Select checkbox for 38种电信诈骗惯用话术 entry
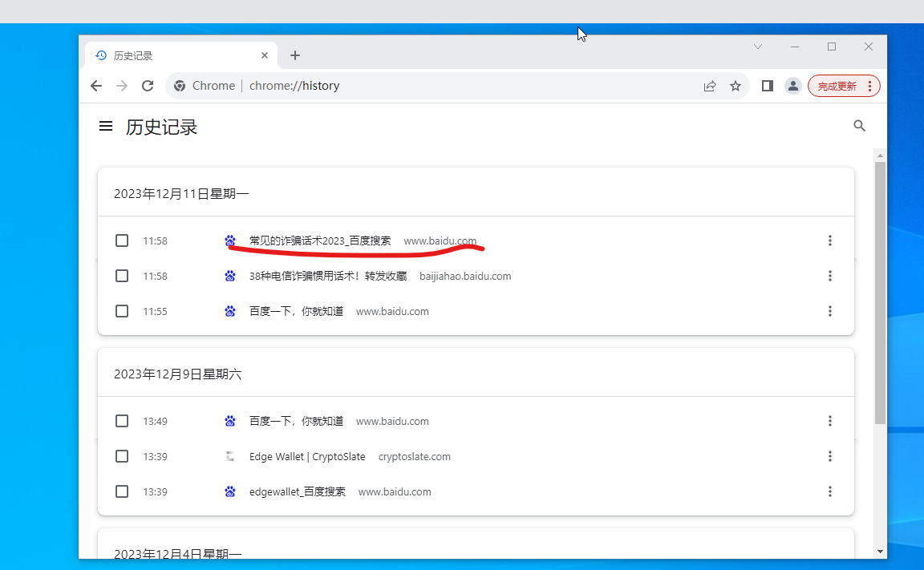The height and width of the screenshot is (570, 924). coord(122,276)
